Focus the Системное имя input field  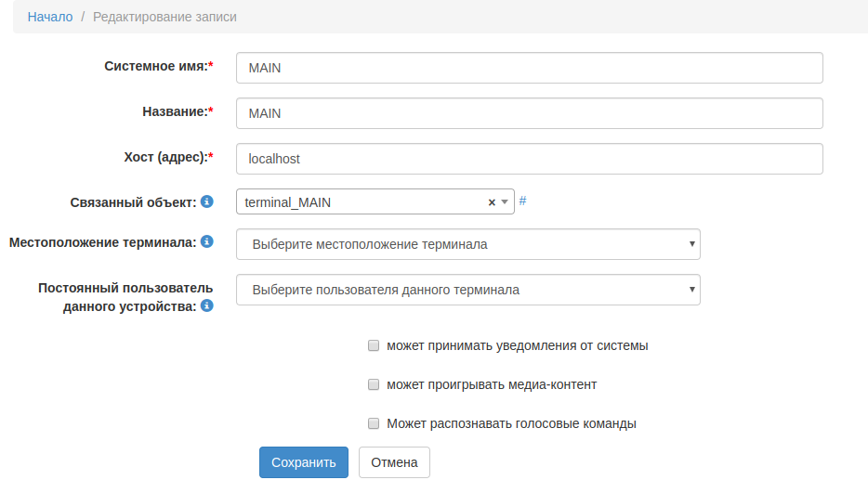(x=530, y=68)
